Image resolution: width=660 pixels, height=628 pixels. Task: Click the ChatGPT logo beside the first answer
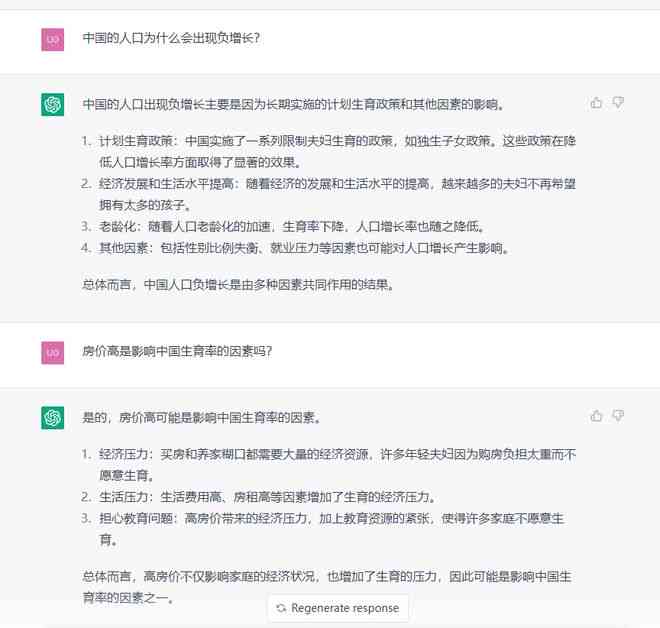click(53, 104)
